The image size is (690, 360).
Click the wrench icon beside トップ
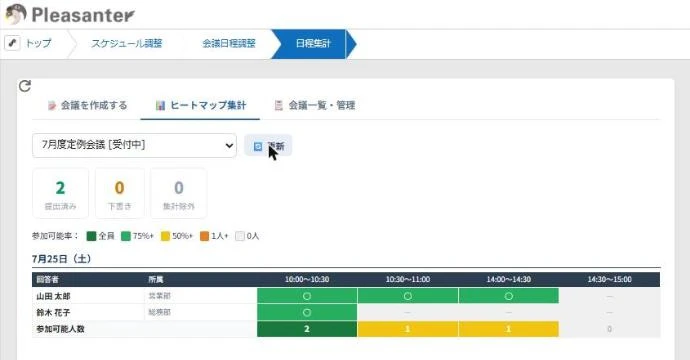[12, 43]
